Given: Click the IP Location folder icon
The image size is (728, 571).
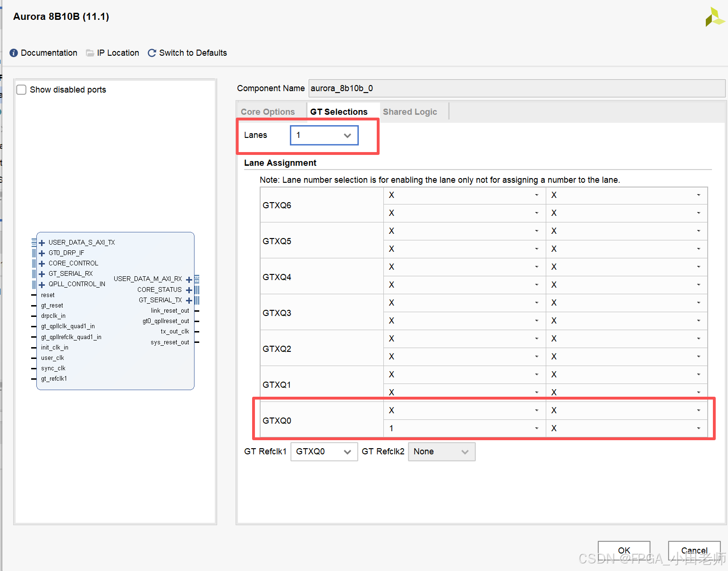Looking at the screenshot, I should pos(90,53).
